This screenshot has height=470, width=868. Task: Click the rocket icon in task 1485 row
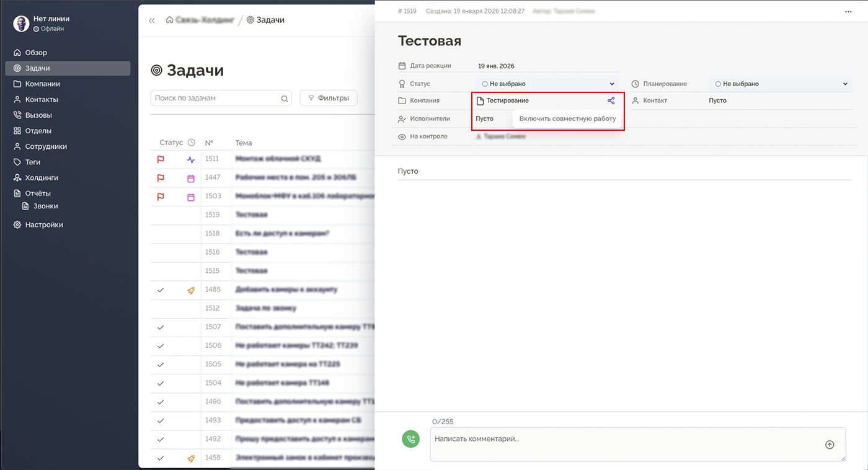191,290
